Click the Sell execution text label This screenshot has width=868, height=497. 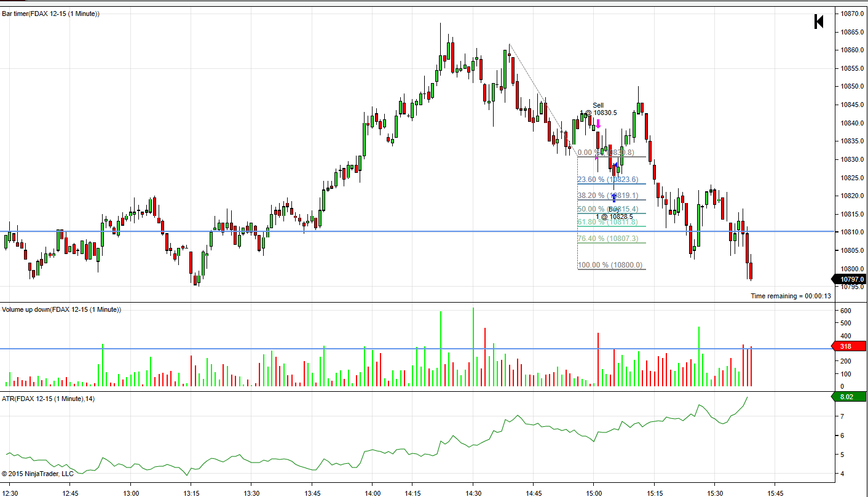598,105
